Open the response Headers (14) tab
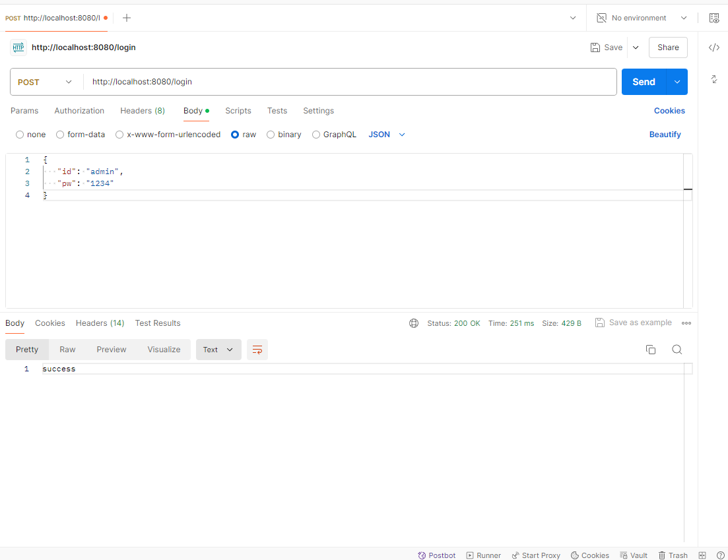 click(x=100, y=323)
